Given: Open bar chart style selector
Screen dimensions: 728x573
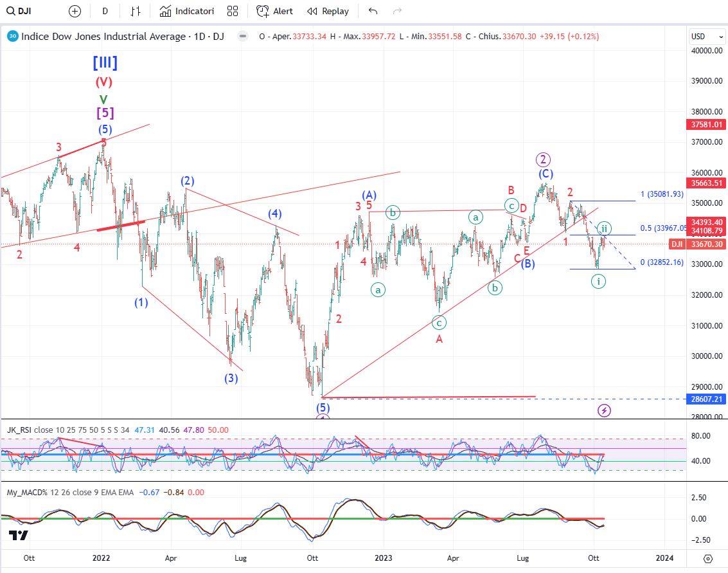Looking at the screenshot, I should point(136,11).
